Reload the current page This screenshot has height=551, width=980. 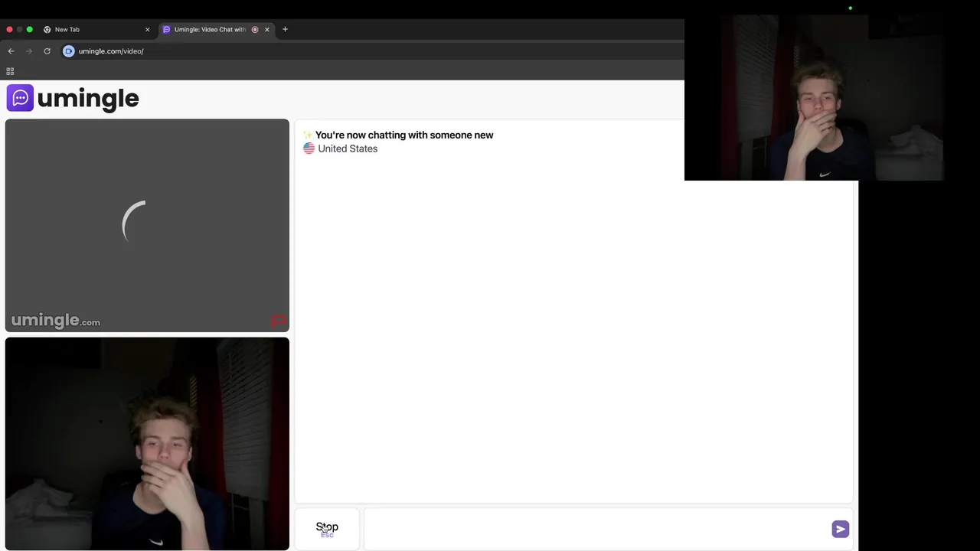click(x=47, y=51)
